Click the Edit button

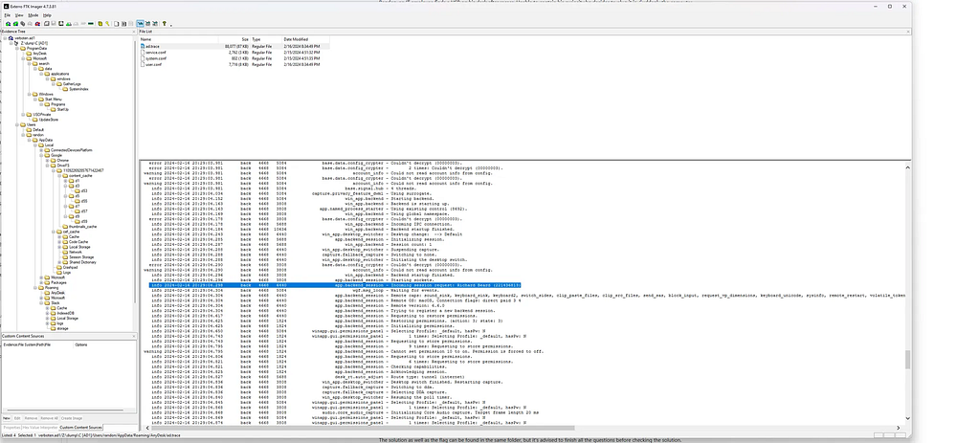[17, 418]
